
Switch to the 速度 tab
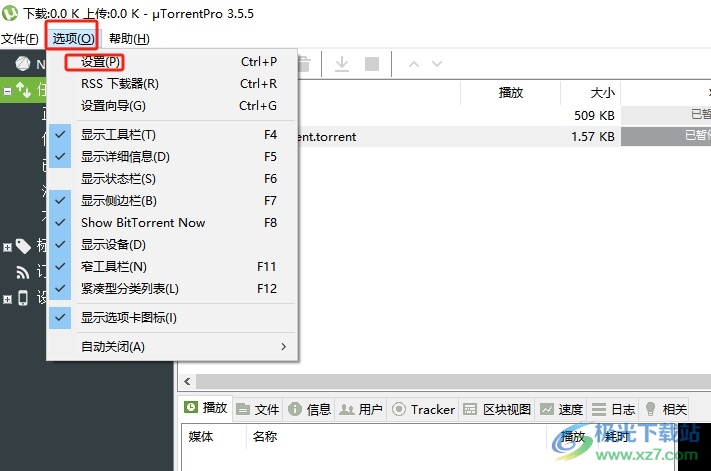[x=561, y=409]
